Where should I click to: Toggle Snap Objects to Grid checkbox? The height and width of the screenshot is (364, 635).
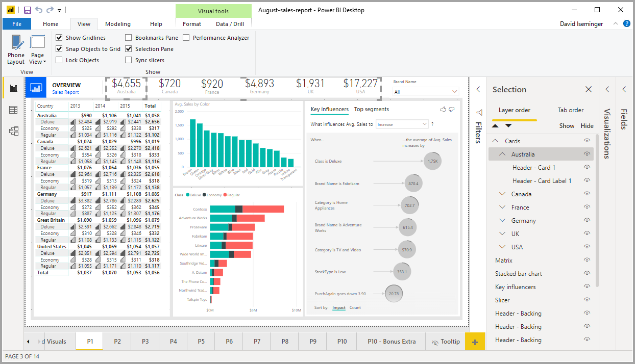point(59,49)
